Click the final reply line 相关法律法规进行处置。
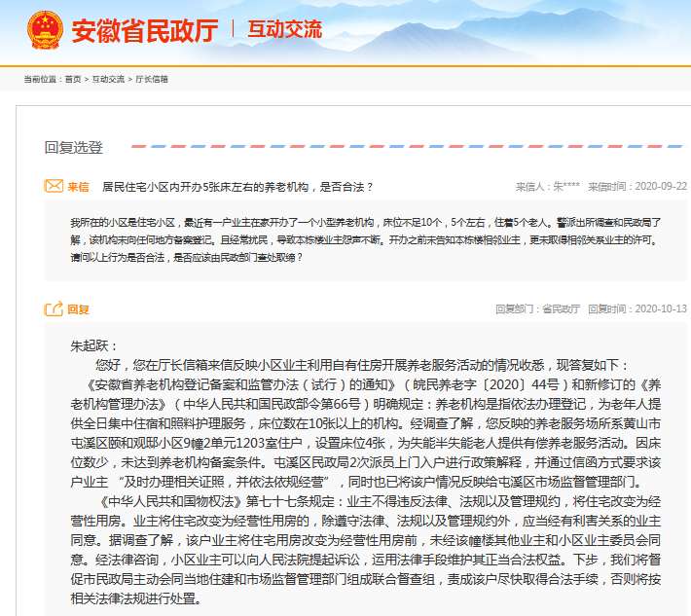 pos(136,598)
